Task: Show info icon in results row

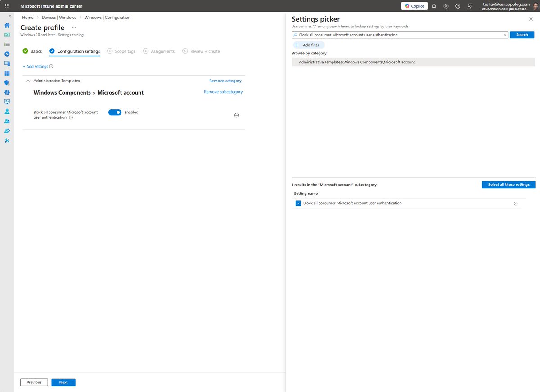Action: tap(516, 203)
